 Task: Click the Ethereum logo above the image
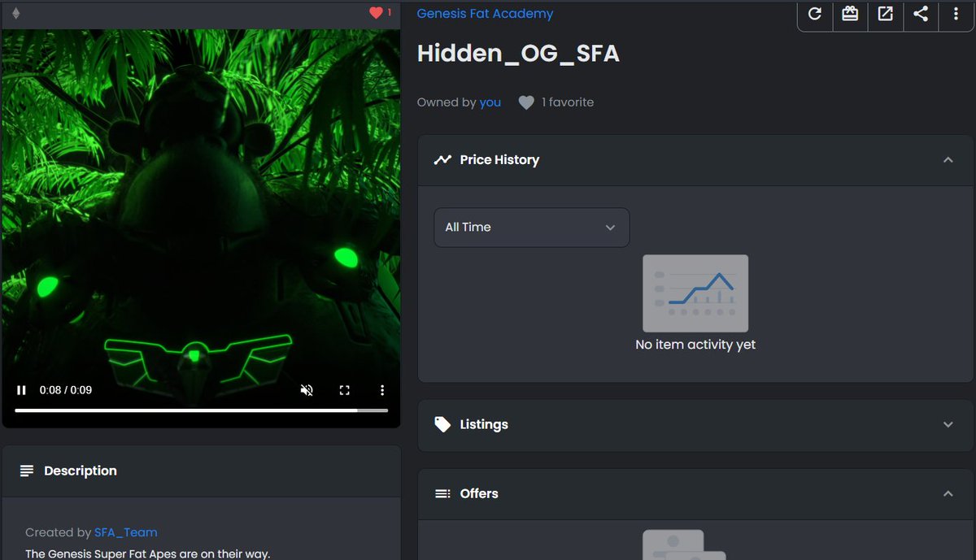pos(15,13)
